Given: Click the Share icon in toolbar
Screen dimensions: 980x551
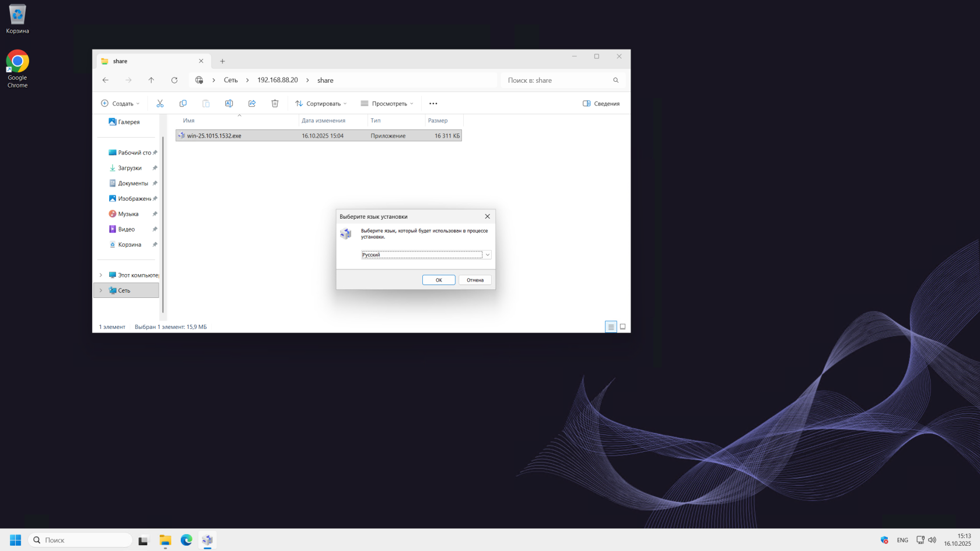Looking at the screenshot, I should [x=252, y=103].
